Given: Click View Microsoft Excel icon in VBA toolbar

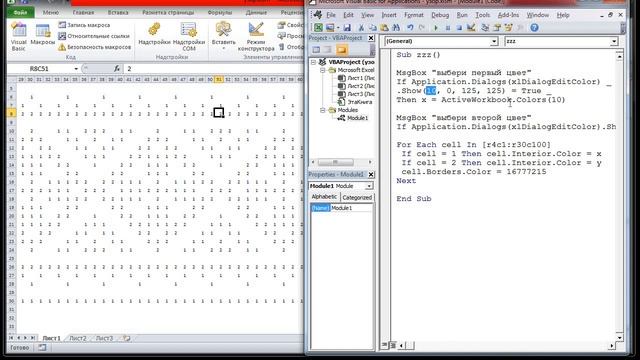Looking at the screenshot, I should click(x=318, y=28).
